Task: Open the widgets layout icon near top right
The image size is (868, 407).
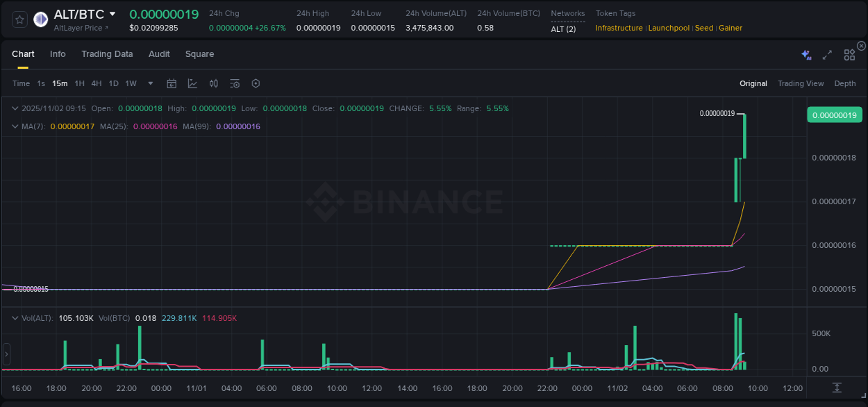Action: pyautogui.click(x=849, y=53)
